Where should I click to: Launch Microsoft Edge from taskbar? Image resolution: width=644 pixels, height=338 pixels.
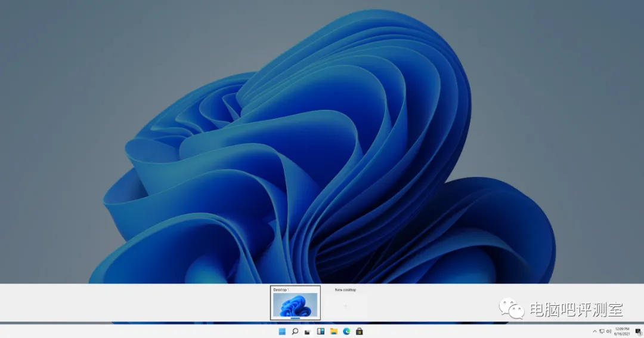[346, 331]
